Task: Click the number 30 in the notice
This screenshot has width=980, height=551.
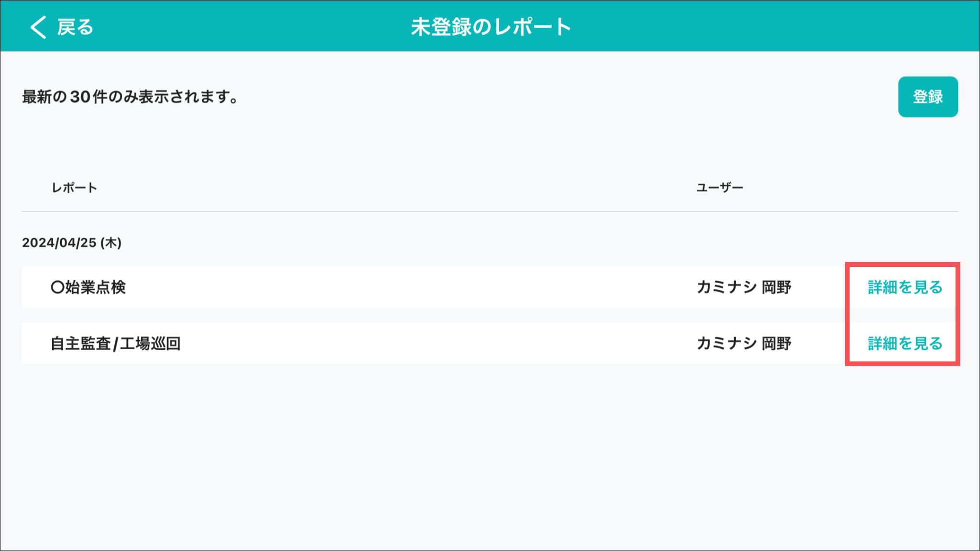Action: 80,97
